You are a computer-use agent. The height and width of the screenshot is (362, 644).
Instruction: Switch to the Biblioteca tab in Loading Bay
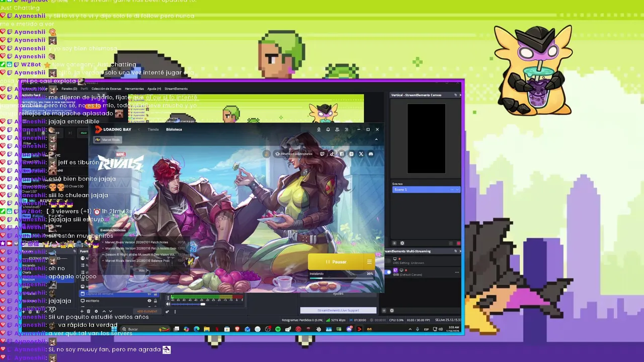click(174, 129)
